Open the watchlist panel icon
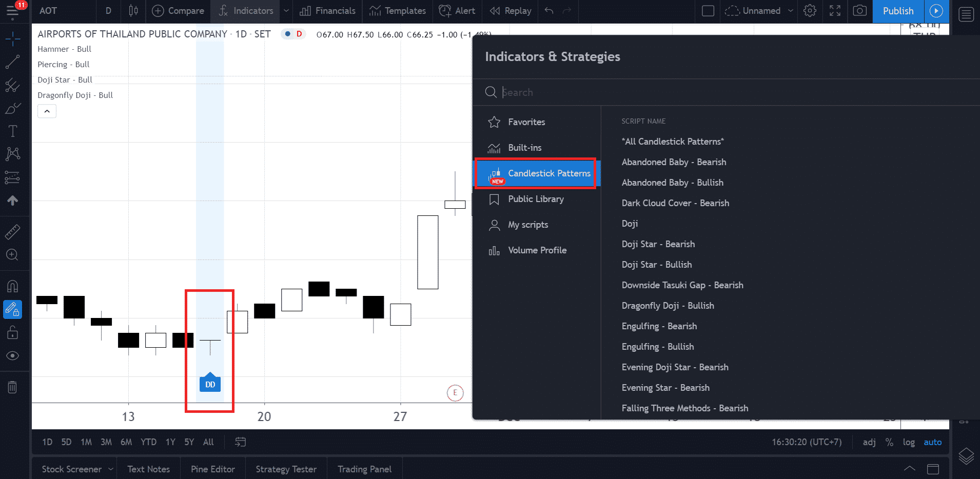Image resolution: width=980 pixels, height=479 pixels. 966,14
